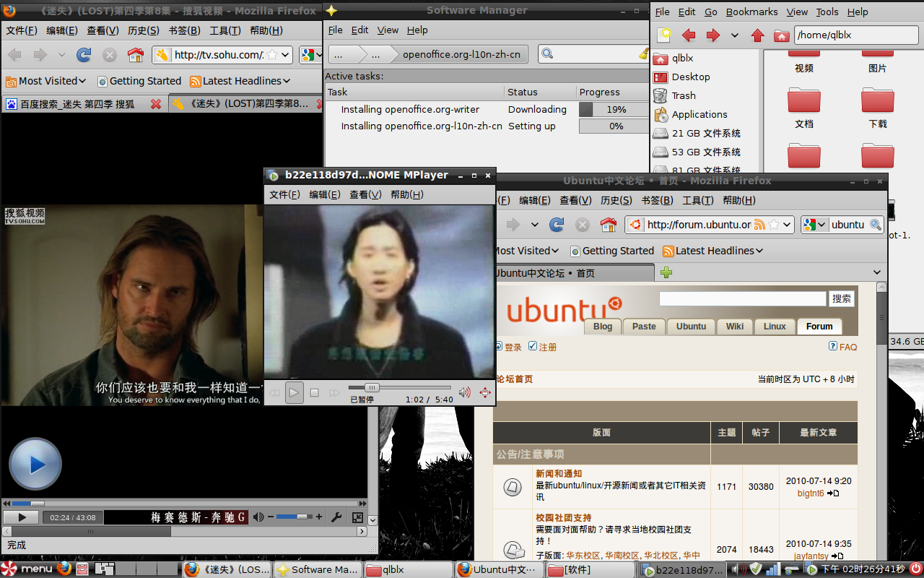Go back in the Sohu Firefox window

point(14,55)
